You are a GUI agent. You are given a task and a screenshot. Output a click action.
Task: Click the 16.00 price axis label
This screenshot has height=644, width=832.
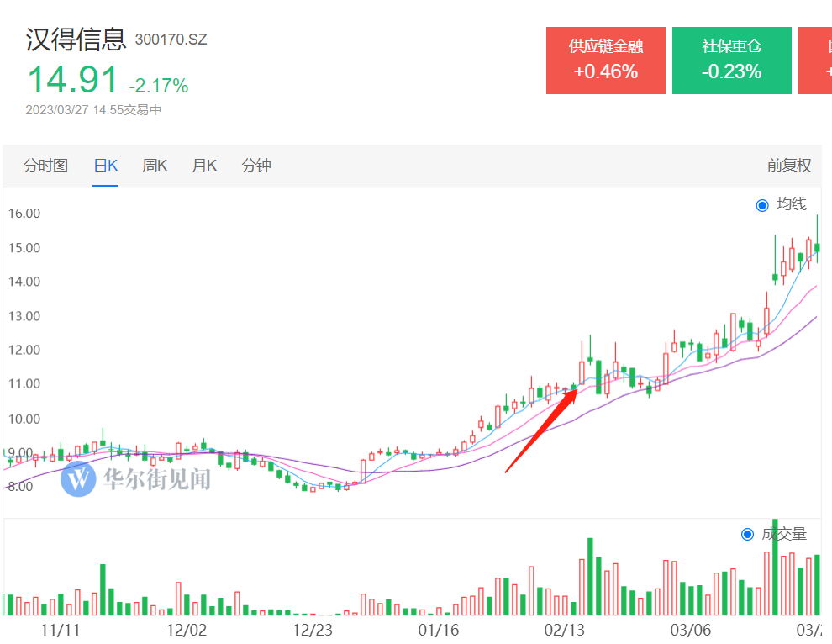click(24, 214)
